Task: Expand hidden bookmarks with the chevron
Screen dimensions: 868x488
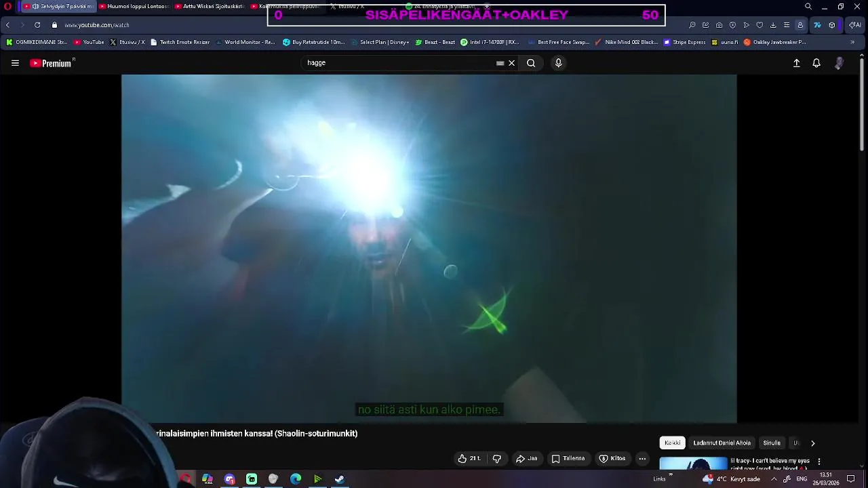Action: (x=853, y=42)
